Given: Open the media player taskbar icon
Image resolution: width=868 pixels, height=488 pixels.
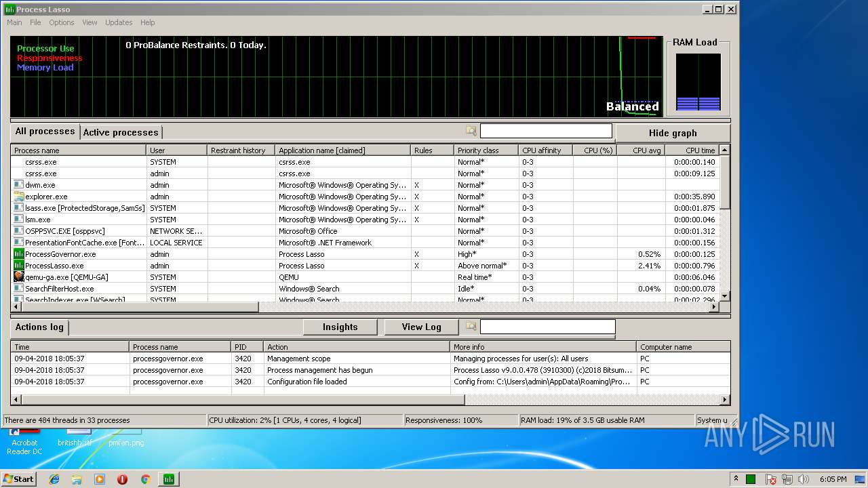Looking at the screenshot, I should [100, 479].
